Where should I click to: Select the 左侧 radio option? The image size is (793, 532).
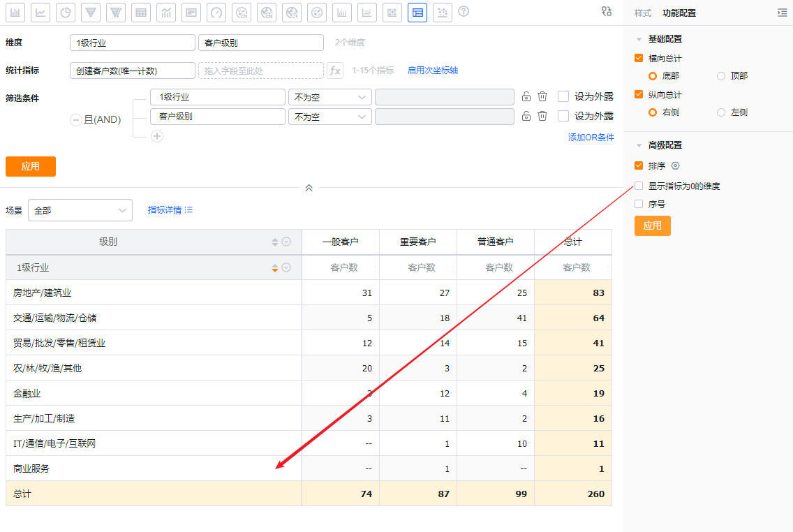(720, 113)
